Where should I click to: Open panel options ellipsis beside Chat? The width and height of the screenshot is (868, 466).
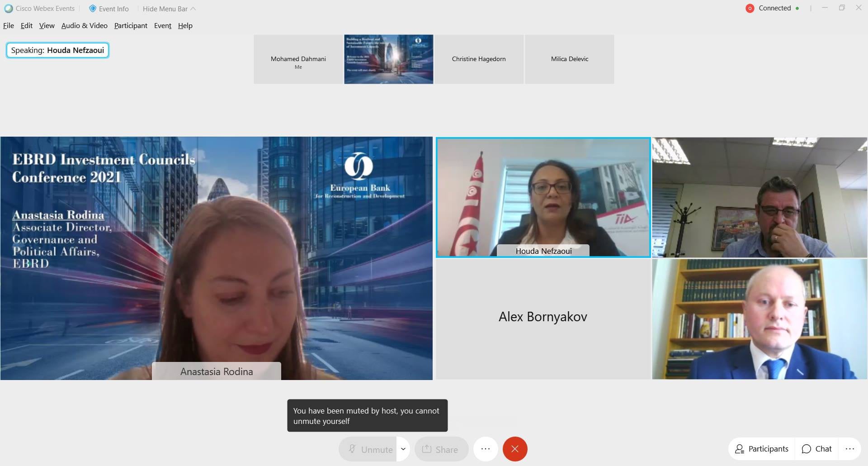pyautogui.click(x=850, y=449)
